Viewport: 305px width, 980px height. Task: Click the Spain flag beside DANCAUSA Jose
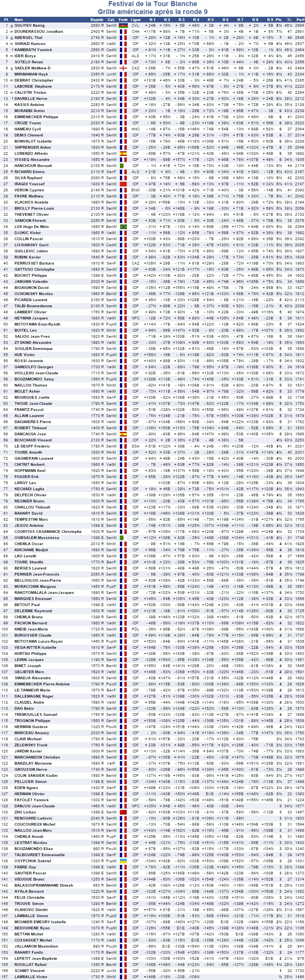123,434
